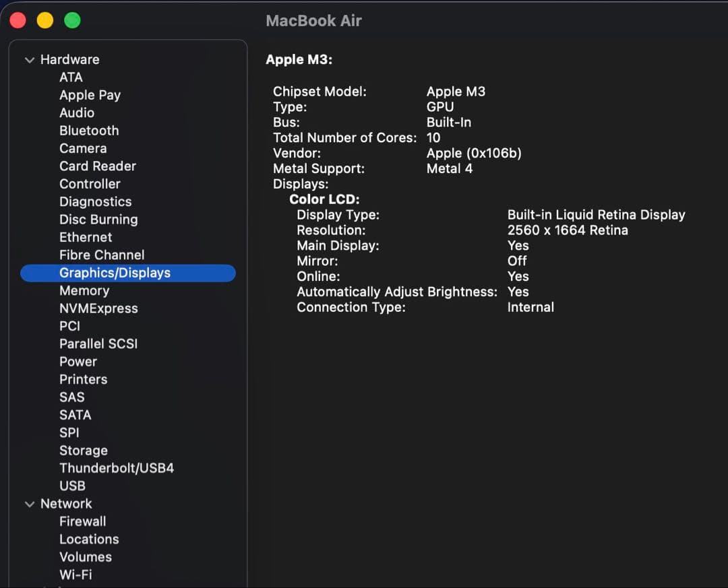728x588 pixels.
Task: Show SPI information
Action: coord(69,432)
